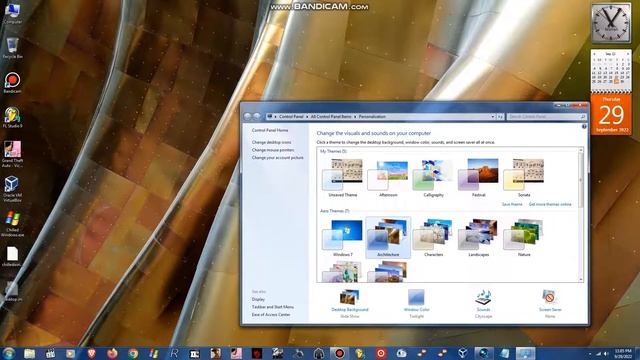The width and height of the screenshot is (640, 360).
Task: Click the taskbar clock and date
Action: (623, 353)
